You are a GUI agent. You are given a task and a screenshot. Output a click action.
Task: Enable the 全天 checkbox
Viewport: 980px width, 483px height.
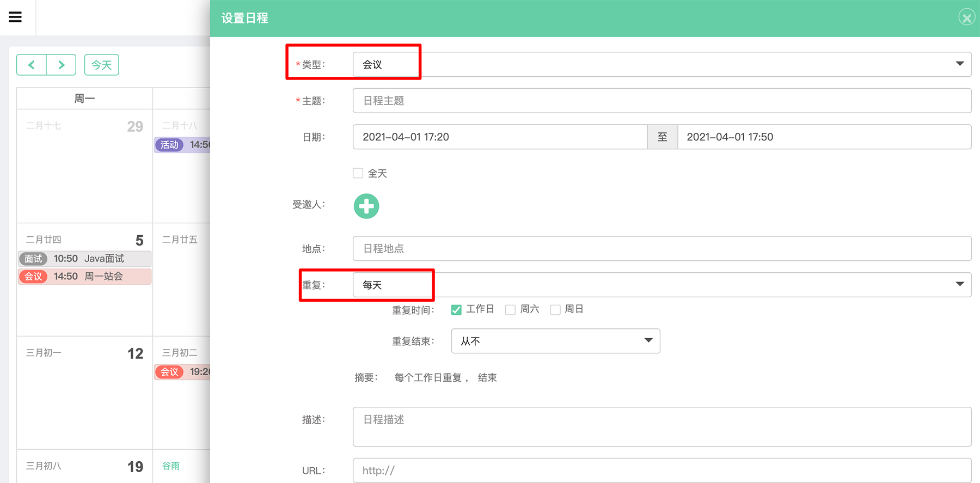[358, 173]
